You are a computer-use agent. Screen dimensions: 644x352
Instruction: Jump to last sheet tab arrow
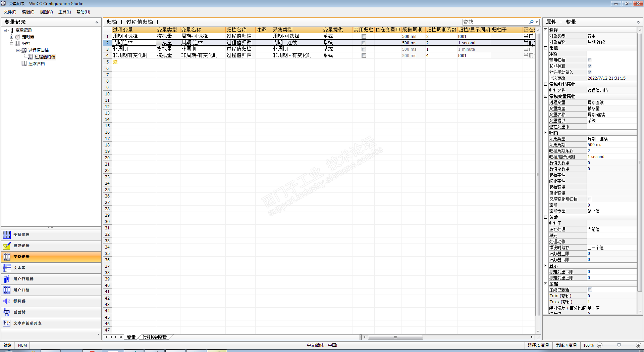pos(120,337)
